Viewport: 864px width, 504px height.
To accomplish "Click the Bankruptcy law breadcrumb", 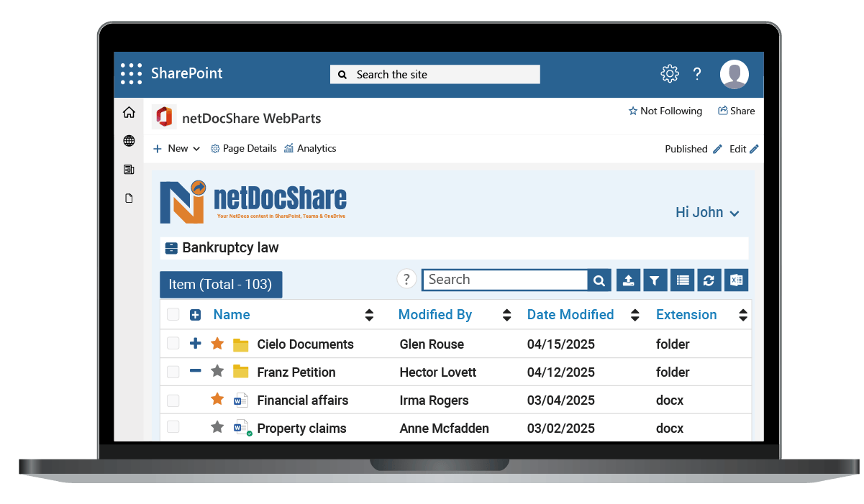I will tap(230, 248).
